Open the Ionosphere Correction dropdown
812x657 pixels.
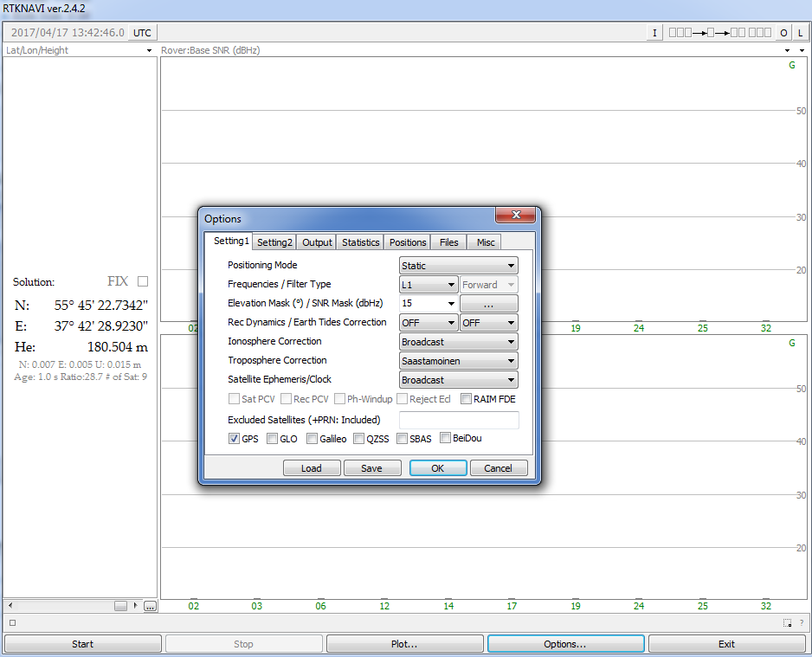pos(459,342)
